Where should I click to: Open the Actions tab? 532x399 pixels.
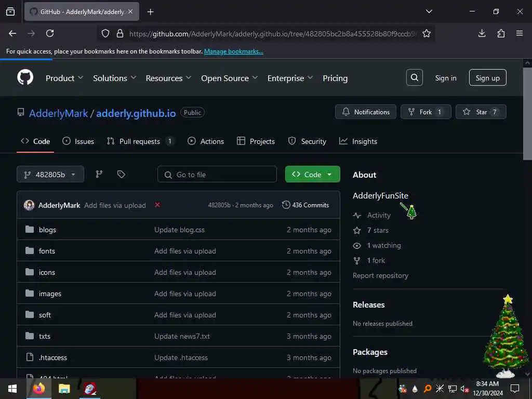click(206, 141)
